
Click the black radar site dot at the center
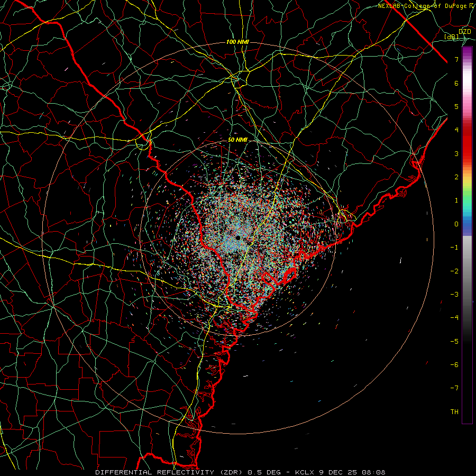coord(238,237)
